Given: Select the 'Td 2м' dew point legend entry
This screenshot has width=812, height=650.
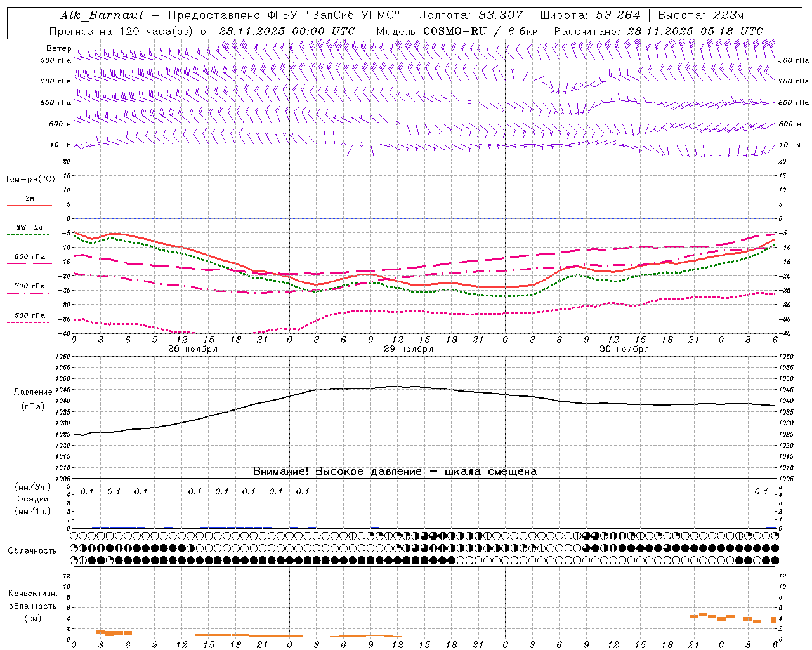Looking at the screenshot, I should coord(30,227).
